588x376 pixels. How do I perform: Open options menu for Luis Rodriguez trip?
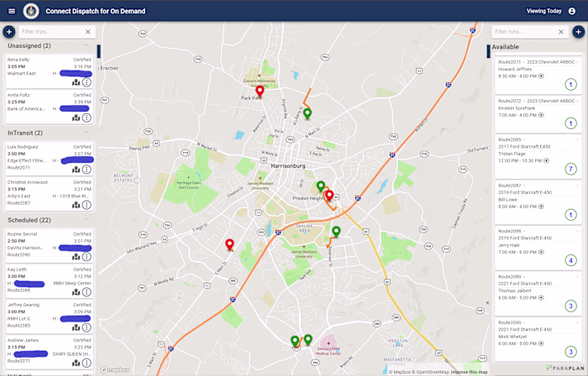87,170
